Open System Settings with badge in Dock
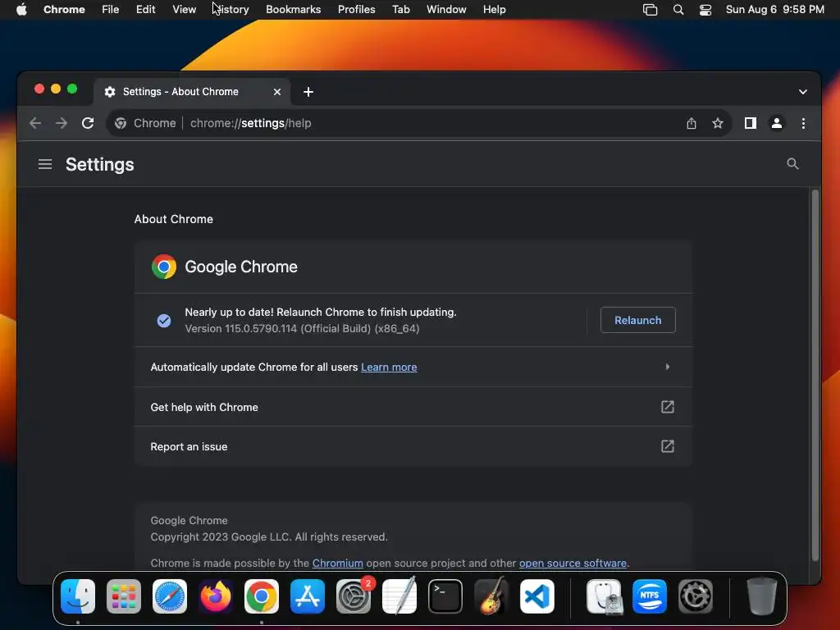 [354, 596]
